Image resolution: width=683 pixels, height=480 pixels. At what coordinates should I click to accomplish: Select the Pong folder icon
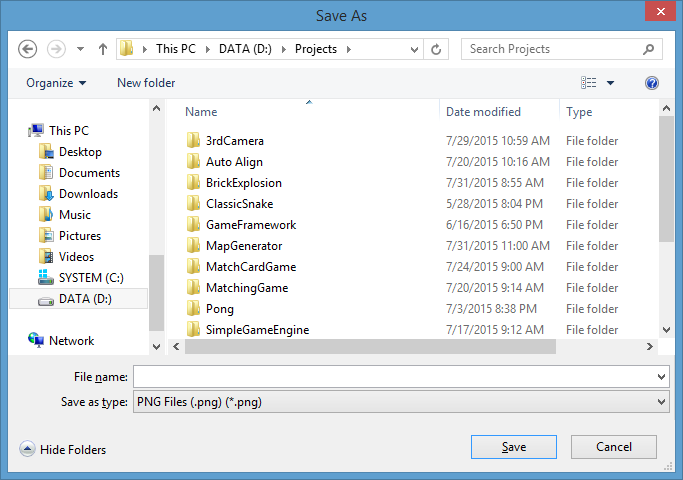tap(193, 308)
